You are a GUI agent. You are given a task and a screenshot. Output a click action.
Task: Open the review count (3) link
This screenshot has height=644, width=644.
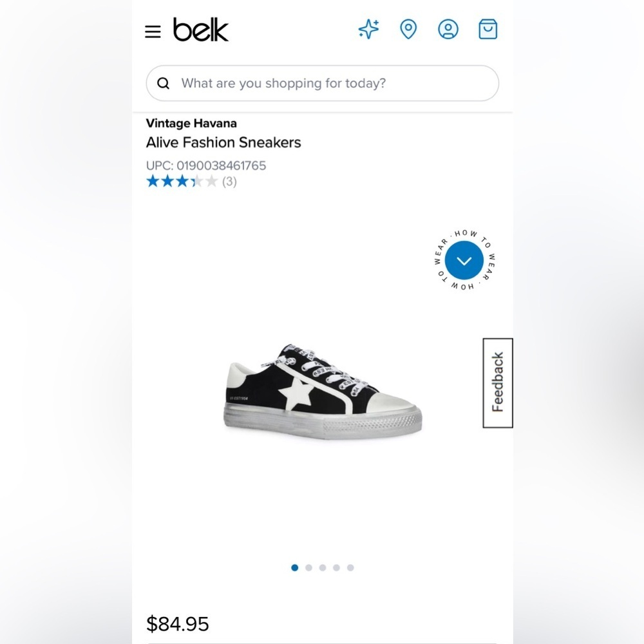tap(229, 182)
